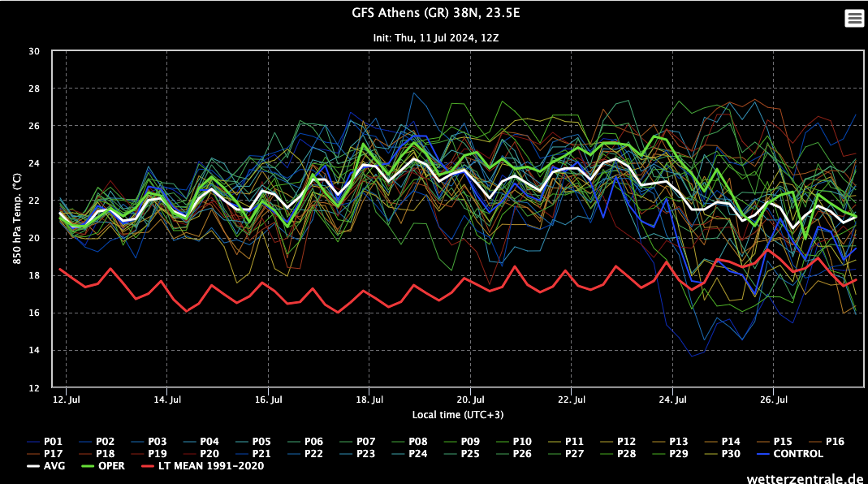Hide the P15 ensemble member
Image resolution: width=868 pixels, height=484 pixels.
[x=774, y=441]
